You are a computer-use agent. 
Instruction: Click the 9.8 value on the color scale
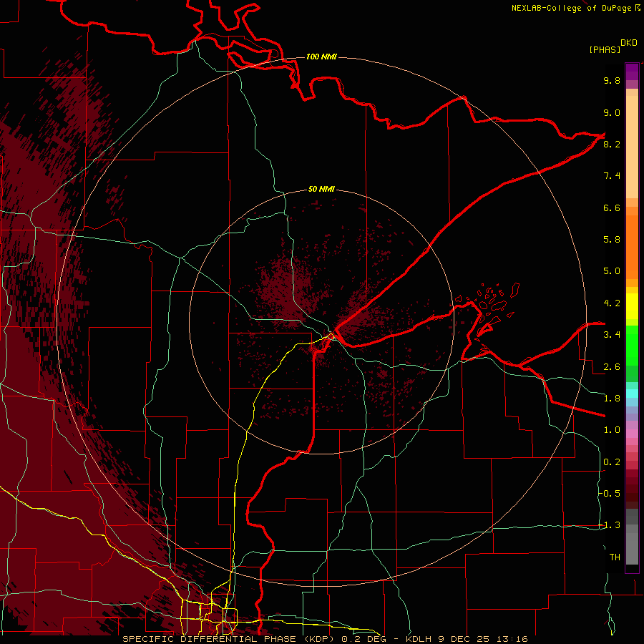pyautogui.click(x=612, y=81)
